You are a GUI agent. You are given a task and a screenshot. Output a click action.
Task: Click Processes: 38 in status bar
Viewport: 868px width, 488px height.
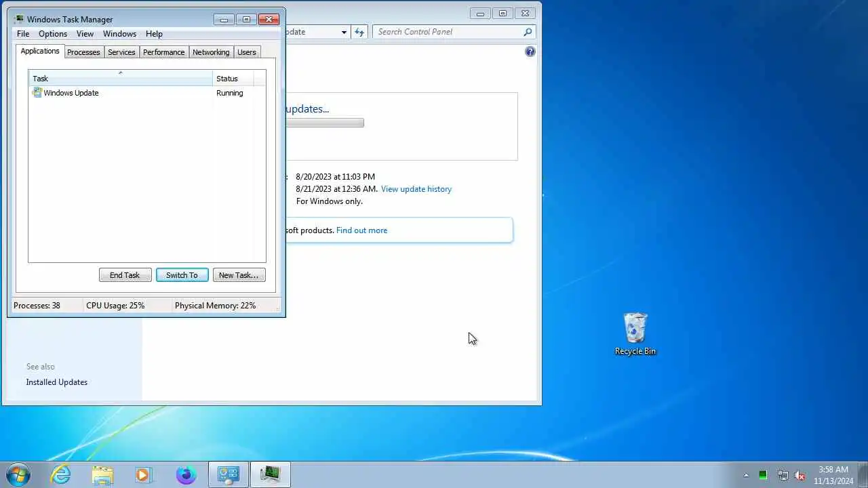click(37, 306)
